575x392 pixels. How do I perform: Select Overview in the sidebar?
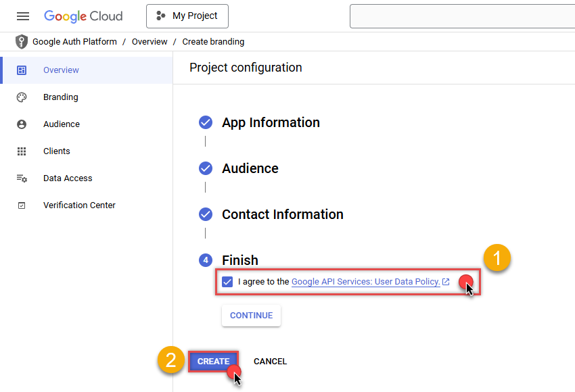87,70
